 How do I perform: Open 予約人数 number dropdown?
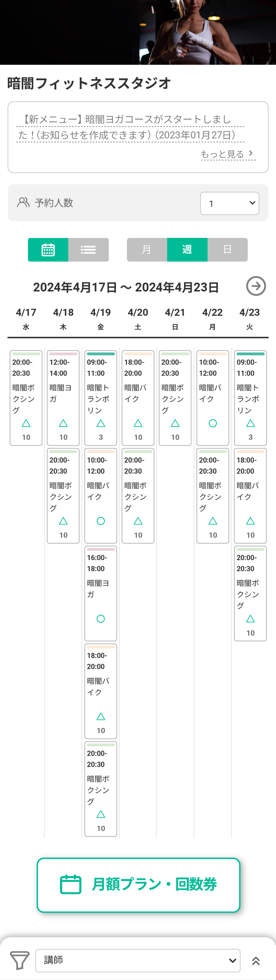click(230, 203)
